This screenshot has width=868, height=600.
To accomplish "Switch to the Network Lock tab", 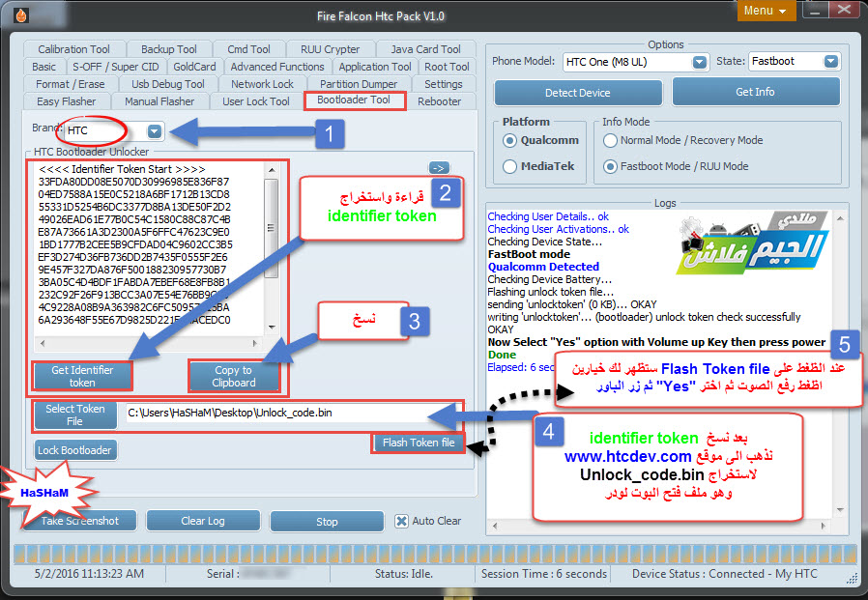I will pos(262,84).
